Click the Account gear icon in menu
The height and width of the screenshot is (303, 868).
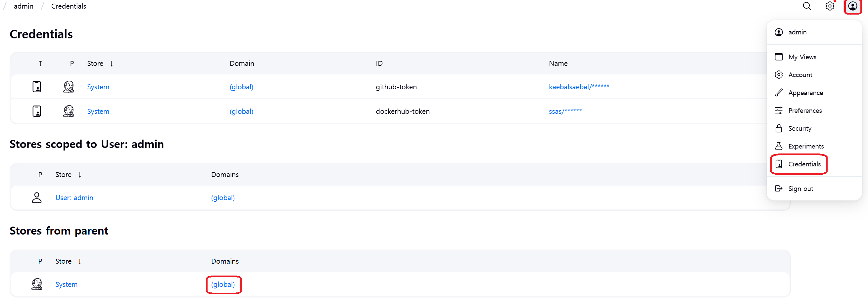(779, 74)
